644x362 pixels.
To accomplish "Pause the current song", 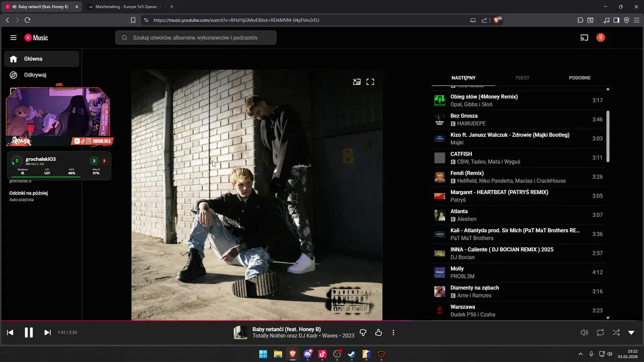I will (x=29, y=332).
